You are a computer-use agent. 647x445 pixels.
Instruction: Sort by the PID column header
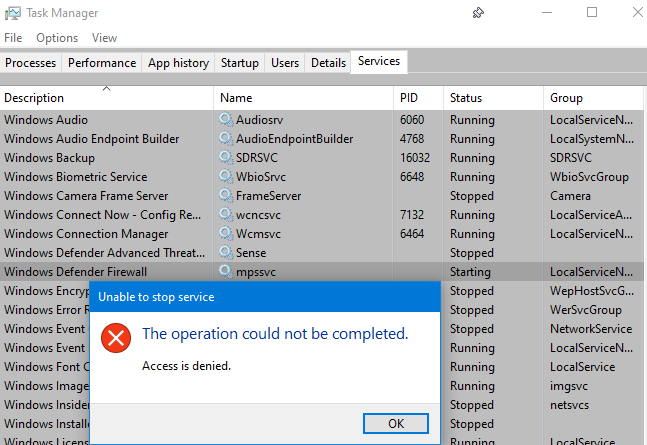click(418, 98)
